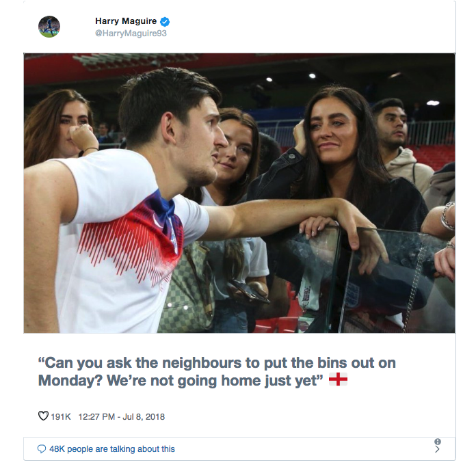Click the blue verified checkmark badge

(x=165, y=22)
